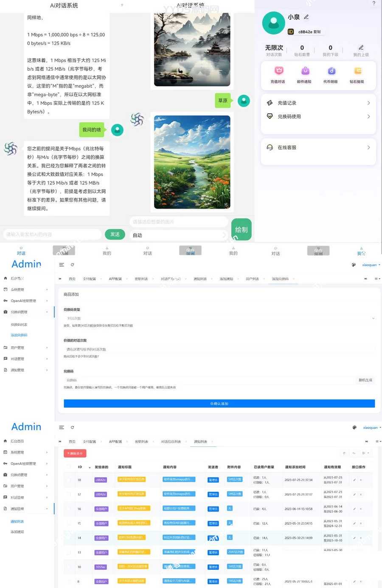Refresh the add-redemption-code admin page via top icon
The width and height of the screenshot is (382, 588).
click(72, 265)
